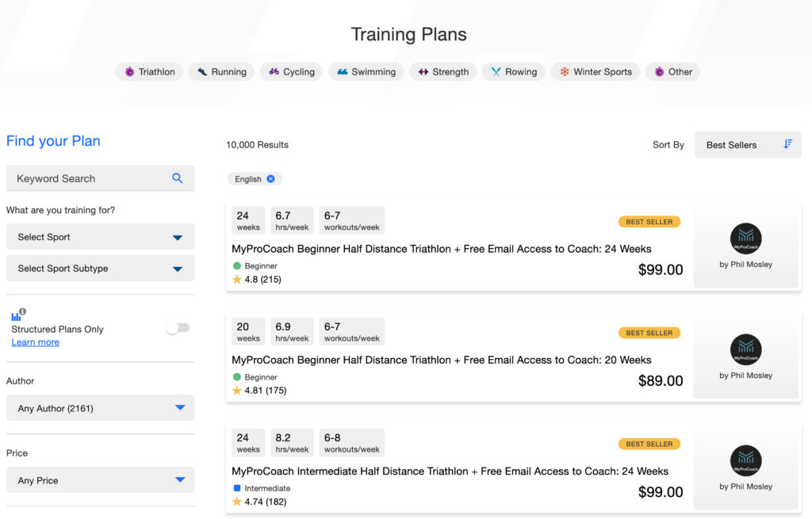Open the Beginner Half Distance Triathlon 20 Weeks plan
Viewport: 812px width, 519px height.
pos(441,360)
